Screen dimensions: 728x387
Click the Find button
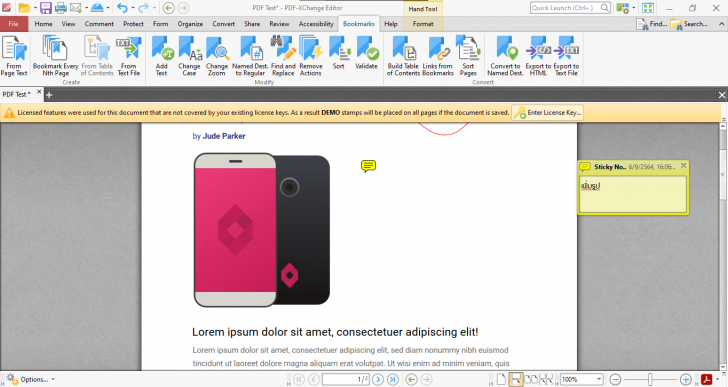tap(652, 24)
